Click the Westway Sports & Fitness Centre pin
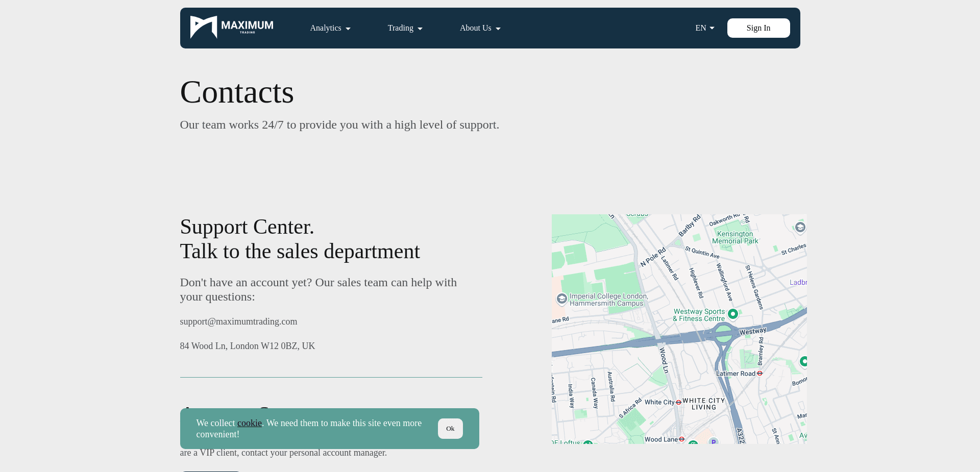Screen dimensions: 980x472 click(x=733, y=314)
